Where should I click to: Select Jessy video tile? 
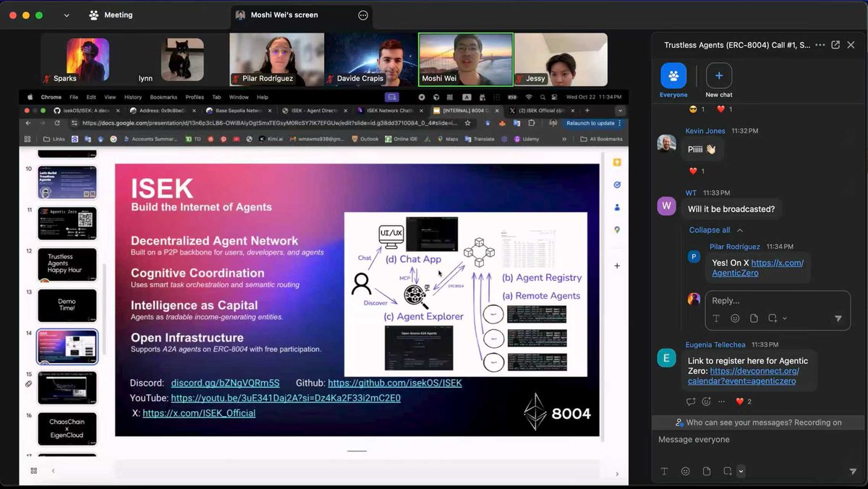point(561,59)
